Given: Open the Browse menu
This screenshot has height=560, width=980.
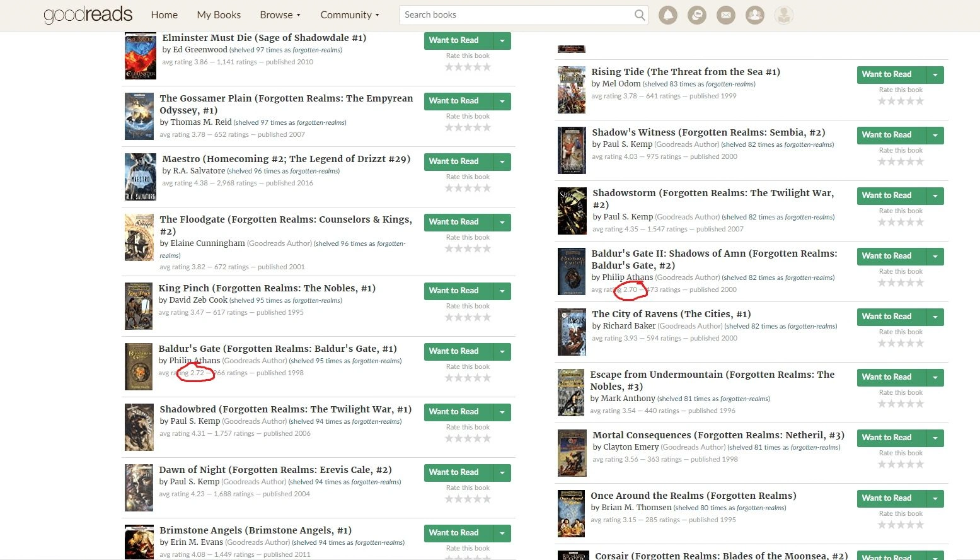Looking at the screenshot, I should (x=280, y=15).
